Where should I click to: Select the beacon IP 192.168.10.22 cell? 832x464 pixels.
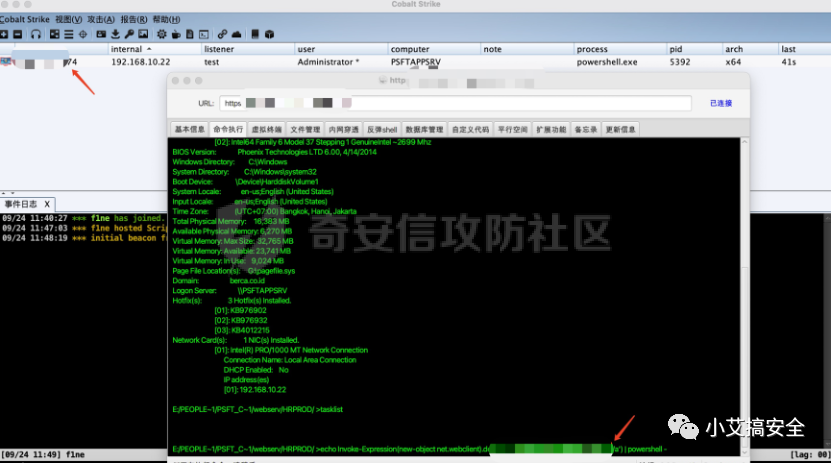141,62
